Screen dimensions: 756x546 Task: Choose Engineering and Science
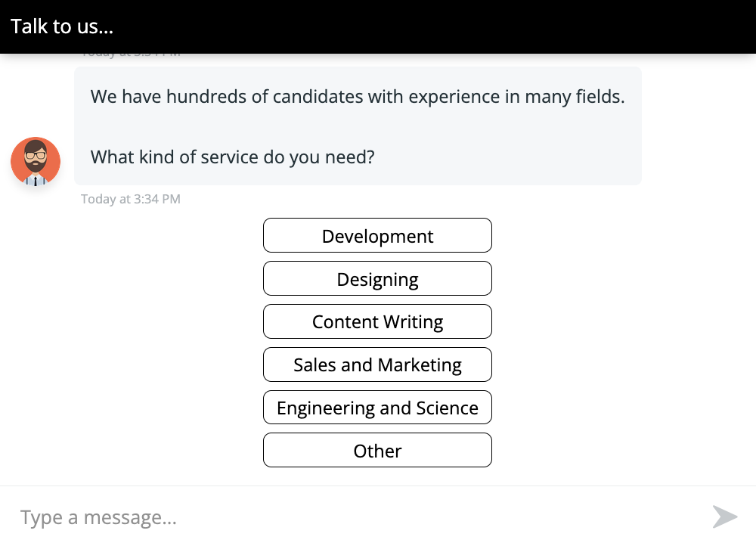click(x=377, y=407)
